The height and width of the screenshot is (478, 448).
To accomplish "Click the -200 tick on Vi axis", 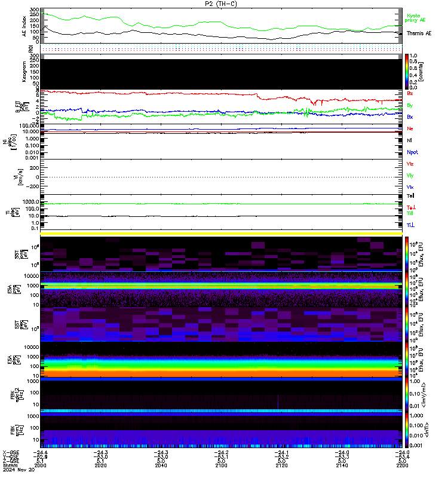I will [32, 186].
